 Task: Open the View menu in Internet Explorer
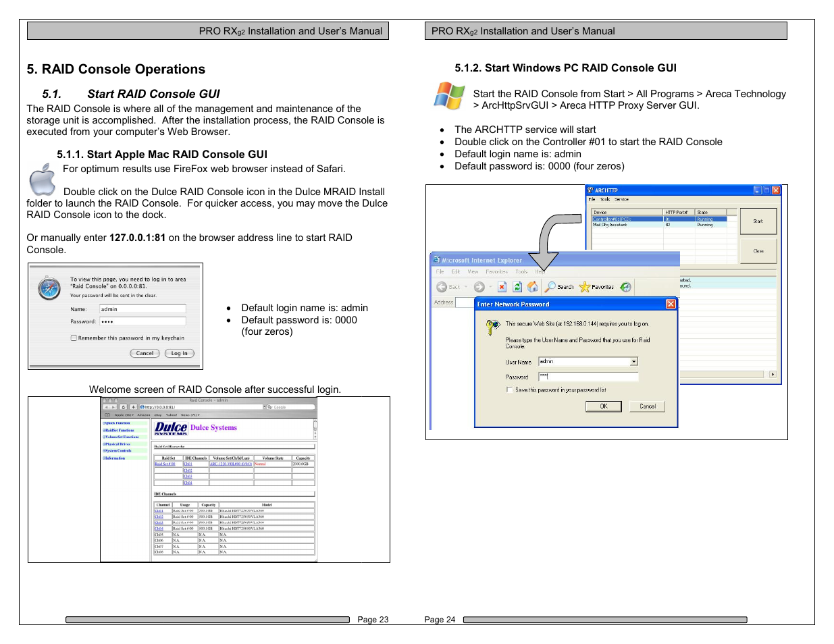pyautogui.click(x=473, y=271)
